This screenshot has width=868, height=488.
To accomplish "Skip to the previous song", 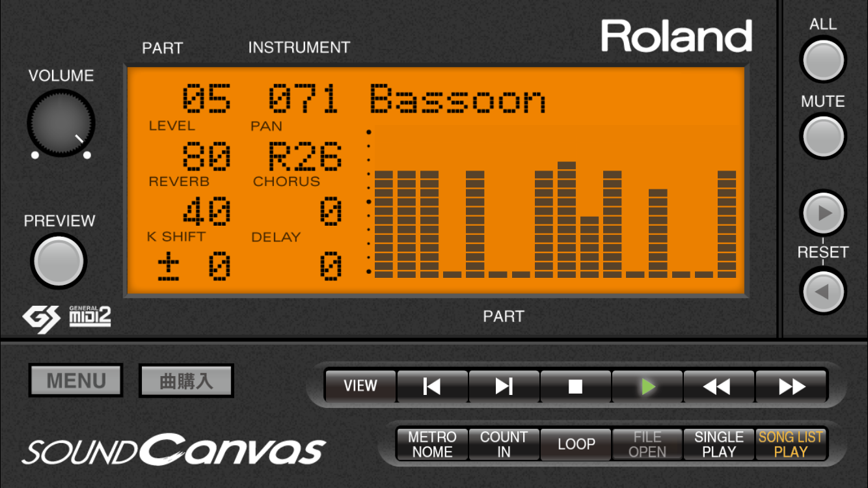I will (433, 386).
